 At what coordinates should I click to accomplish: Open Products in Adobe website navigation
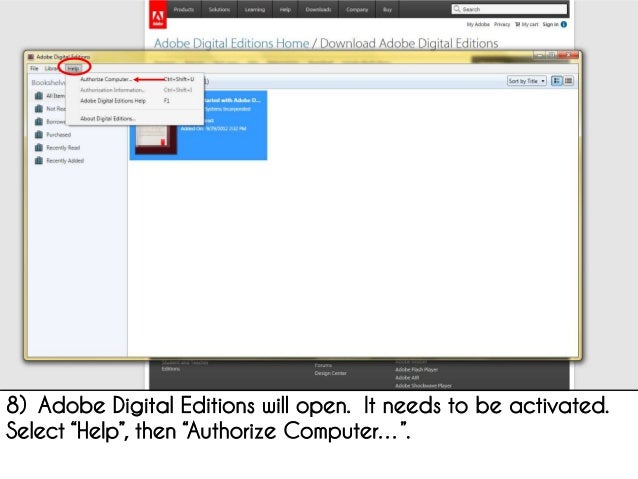point(184,9)
